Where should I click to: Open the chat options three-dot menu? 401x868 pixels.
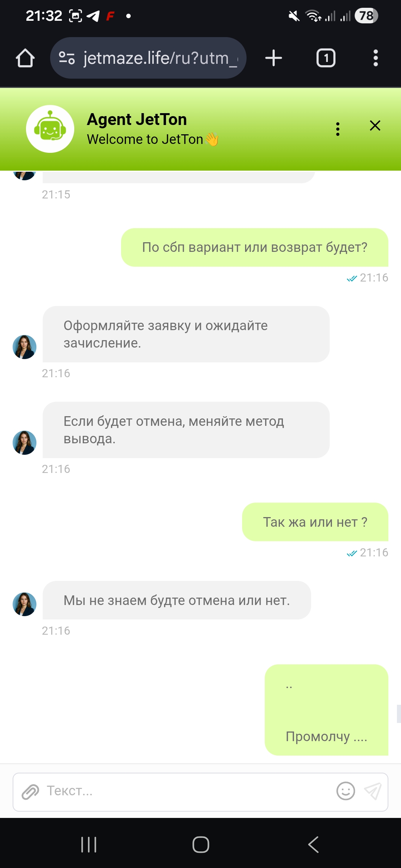click(x=338, y=129)
